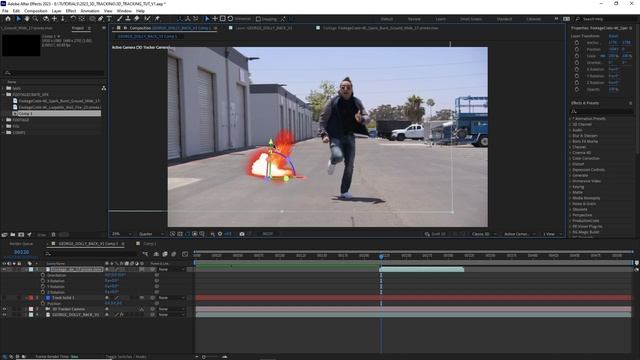This screenshot has width=640, height=360.
Task: Click the Search Help magnifier icon
Action: (578, 19)
